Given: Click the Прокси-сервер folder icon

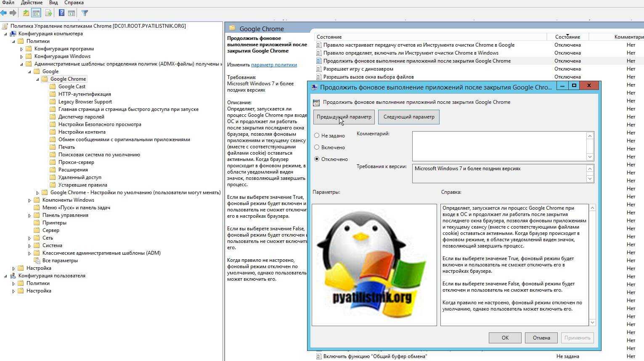Looking at the screenshot, I should [53, 162].
